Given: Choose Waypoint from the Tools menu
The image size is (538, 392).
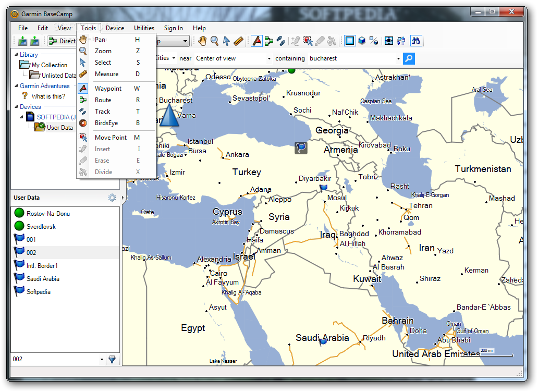Looking at the screenshot, I should click(x=116, y=89).
